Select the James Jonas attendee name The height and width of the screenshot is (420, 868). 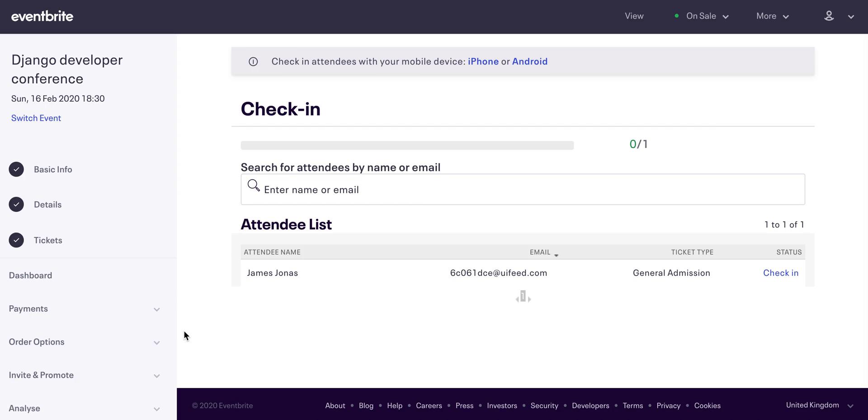(273, 273)
